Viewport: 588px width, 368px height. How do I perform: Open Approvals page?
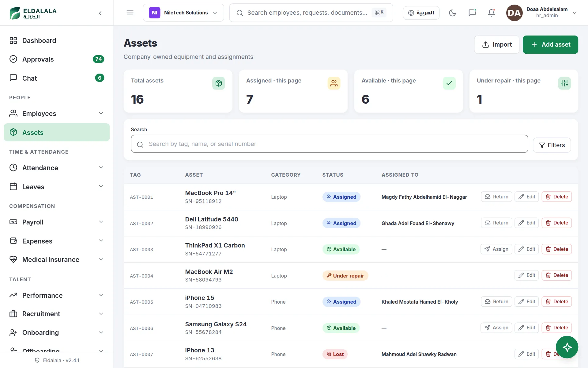coord(57,59)
